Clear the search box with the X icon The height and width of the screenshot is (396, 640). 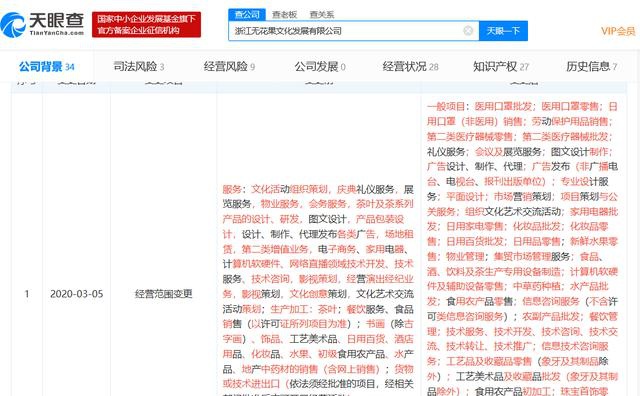click(x=468, y=31)
